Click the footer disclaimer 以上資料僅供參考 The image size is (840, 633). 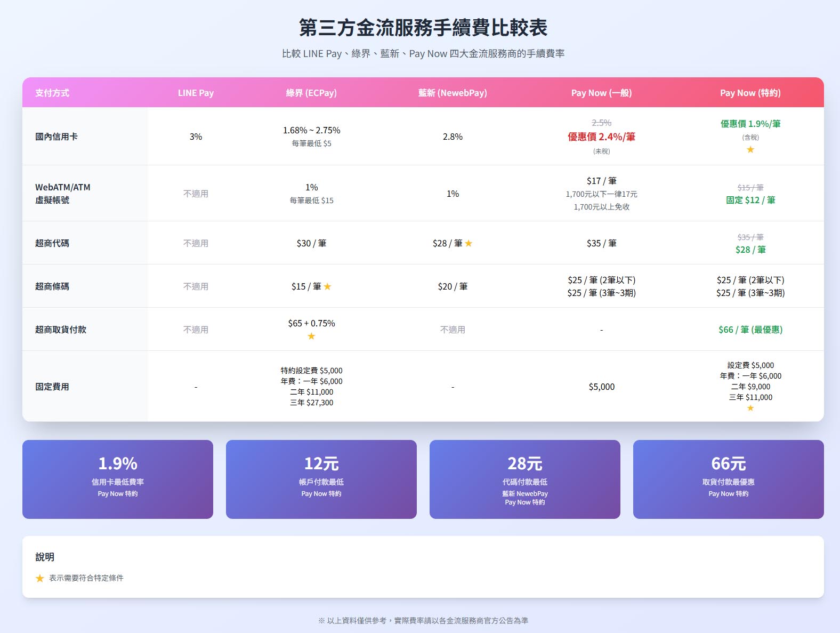423,621
